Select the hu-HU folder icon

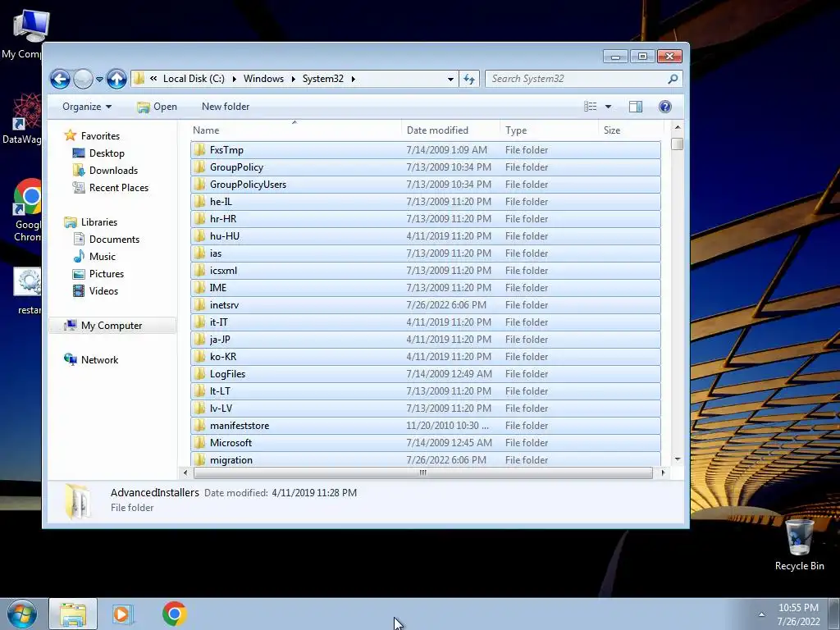199,235
